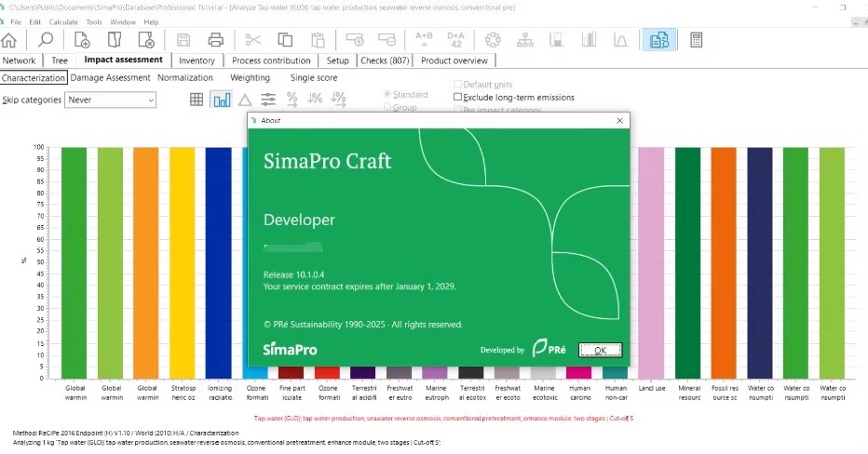Toggle the Default units checkbox
The image size is (868, 454).
click(458, 84)
